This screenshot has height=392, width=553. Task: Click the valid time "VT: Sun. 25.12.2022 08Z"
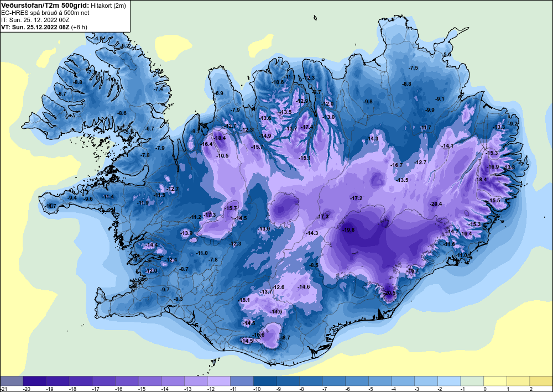(35, 27)
